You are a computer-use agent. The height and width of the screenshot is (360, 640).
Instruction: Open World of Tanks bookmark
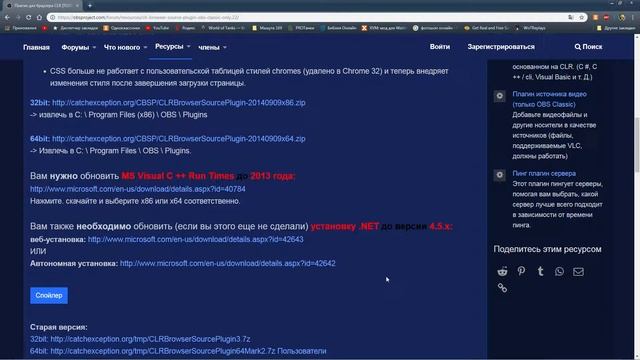click(223, 28)
